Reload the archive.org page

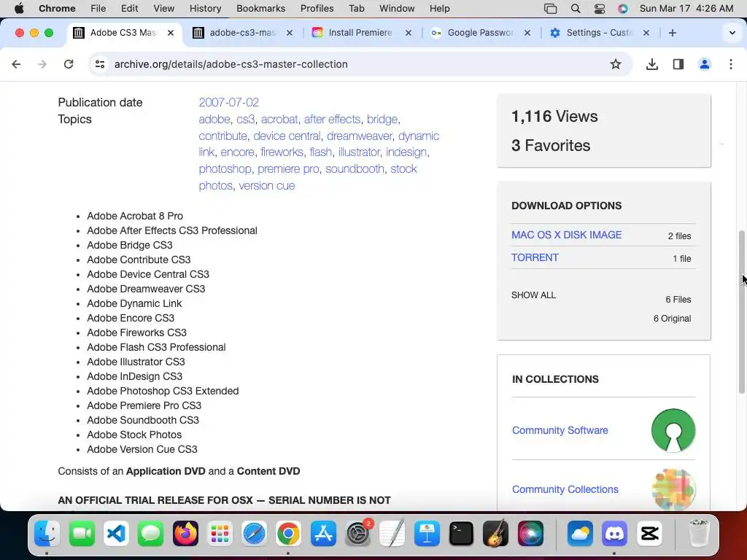pyautogui.click(x=69, y=64)
